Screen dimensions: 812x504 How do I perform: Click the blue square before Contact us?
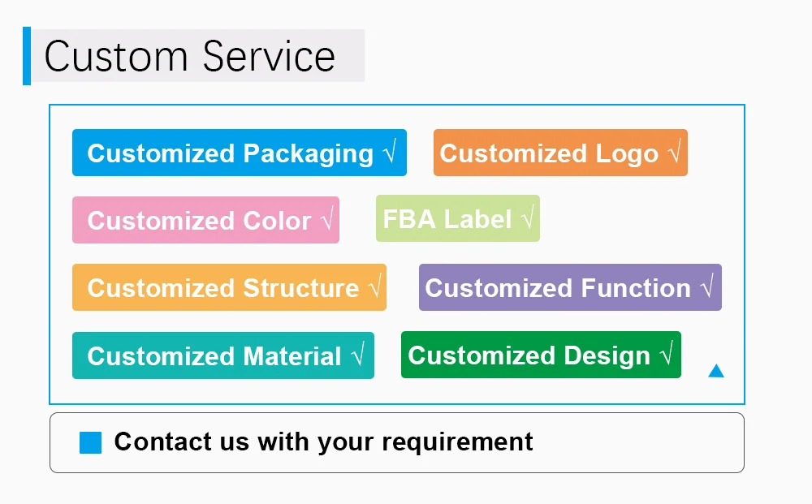click(91, 442)
